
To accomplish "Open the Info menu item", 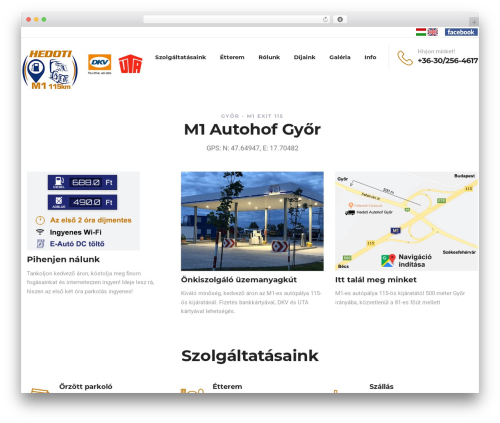I will 370,57.
